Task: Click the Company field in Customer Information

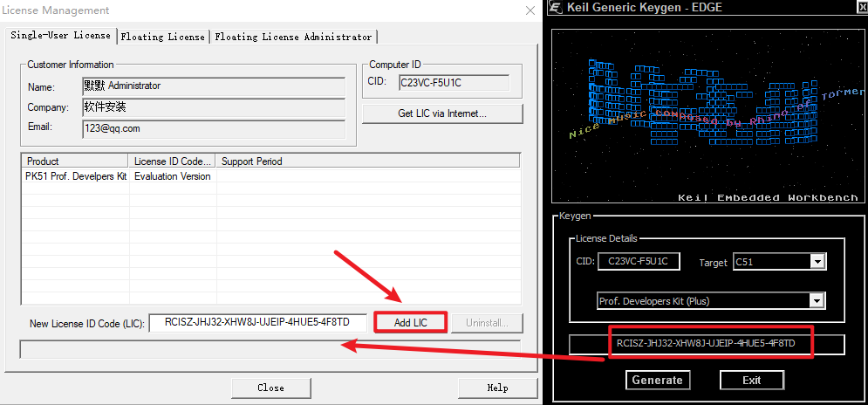Action: [214, 107]
